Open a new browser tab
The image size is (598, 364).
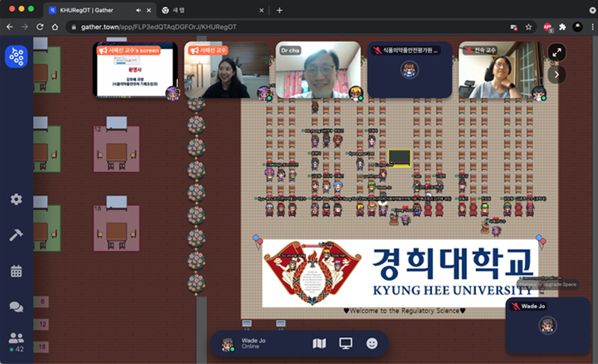(x=279, y=10)
